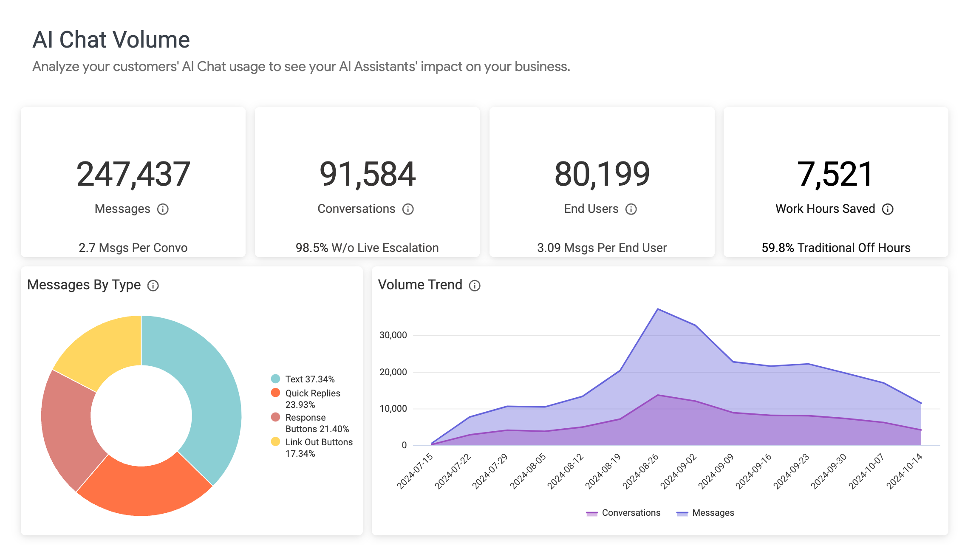The height and width of the screenshot is (560, 979).
Task: Click the 2024-09-09 axis date label
Action: click(x=716, y=471)
